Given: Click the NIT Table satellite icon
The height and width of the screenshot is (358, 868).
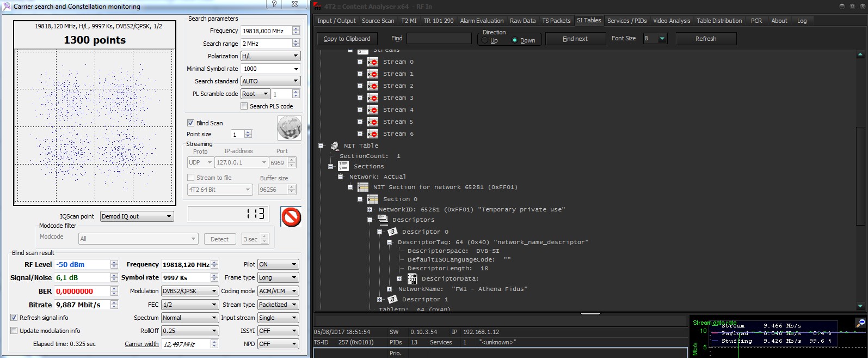Looking at the screenshot, I should point(335,146).
